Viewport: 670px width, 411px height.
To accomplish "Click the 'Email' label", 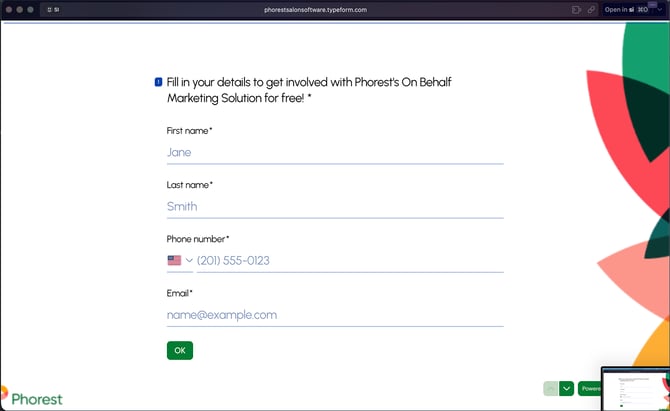I will (x=179, y=293).
